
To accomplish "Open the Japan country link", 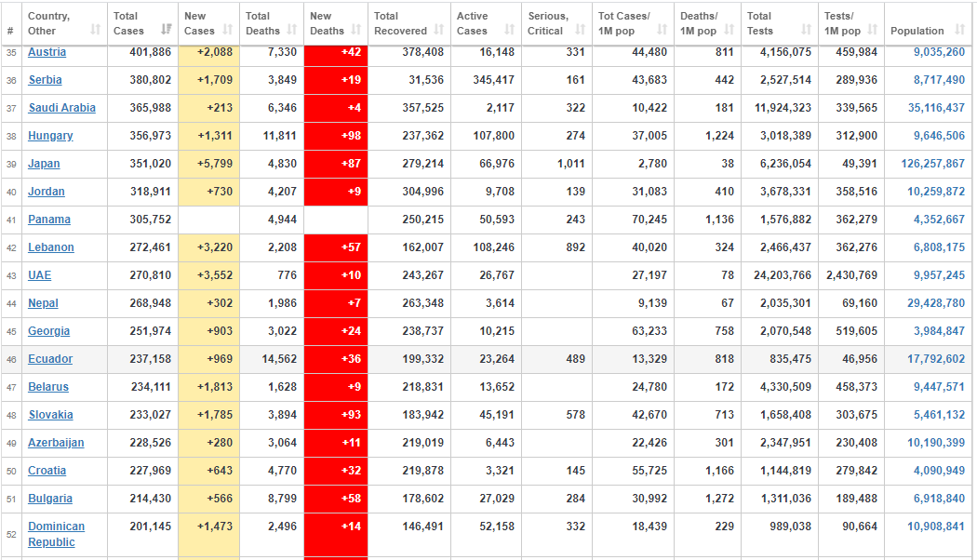I will pyautogui.click(x=44, y=164).
